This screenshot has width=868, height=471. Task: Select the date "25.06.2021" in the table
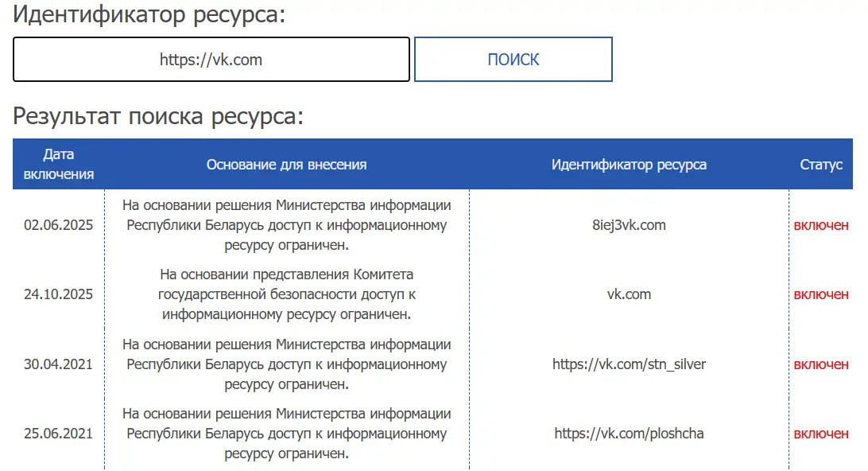click(x=58, y=434)
